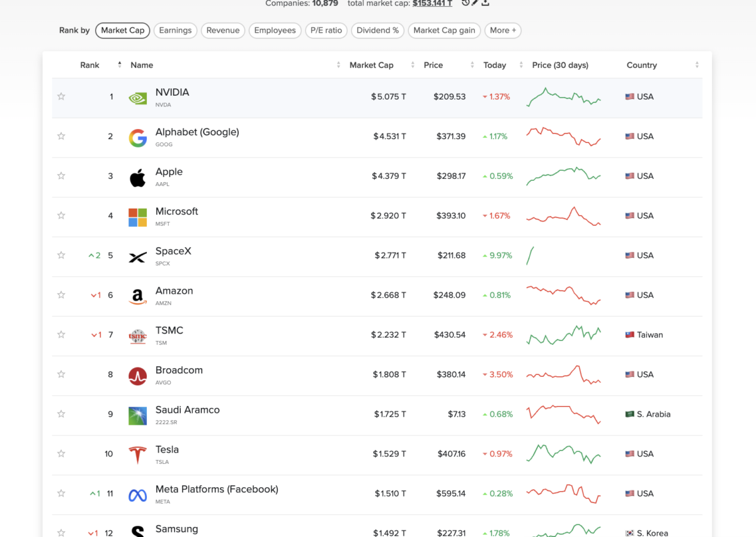The width and height of the screenshot is (756, 537).
Task: Click the Saudi Aramco logo icon
Action: [138, 416]
